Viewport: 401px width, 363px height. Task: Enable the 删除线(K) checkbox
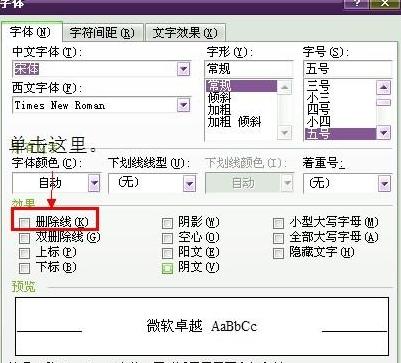point(24,223)
